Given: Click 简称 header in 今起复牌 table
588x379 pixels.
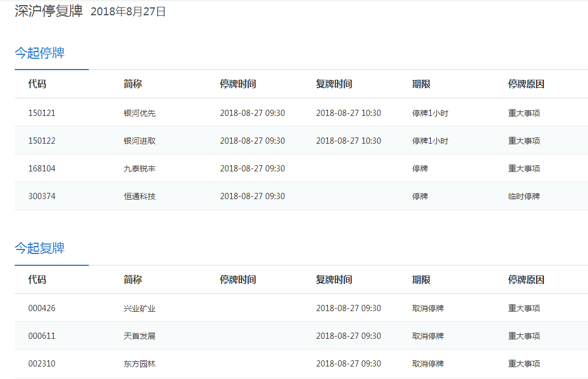Looking at the screenshot, I should point(133,279).
